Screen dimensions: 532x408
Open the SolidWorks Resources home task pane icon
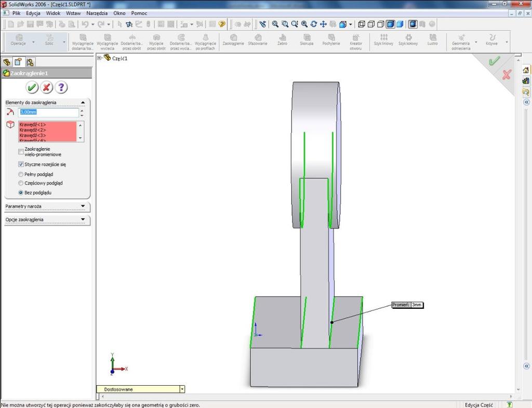point(526,70)
